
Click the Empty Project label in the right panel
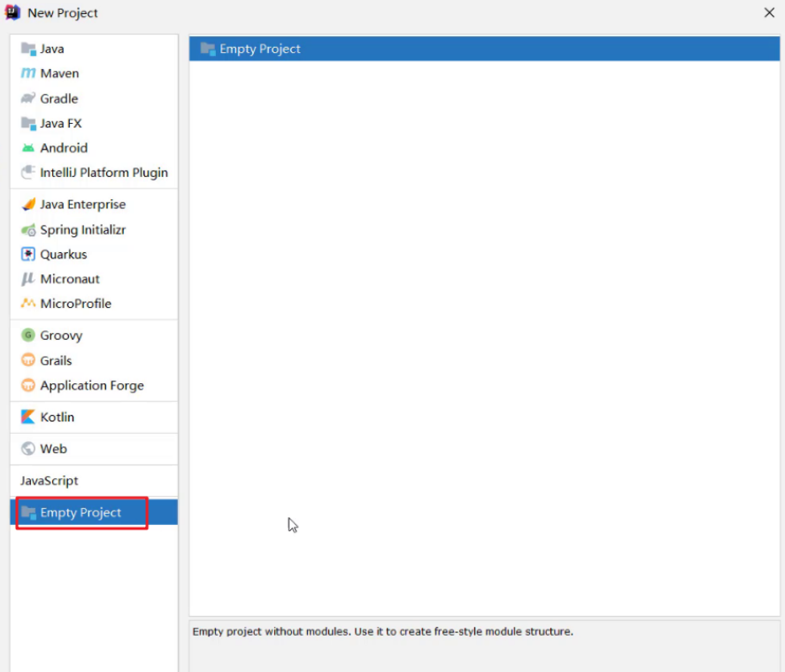pyautogui.click(x=260, y=49)
